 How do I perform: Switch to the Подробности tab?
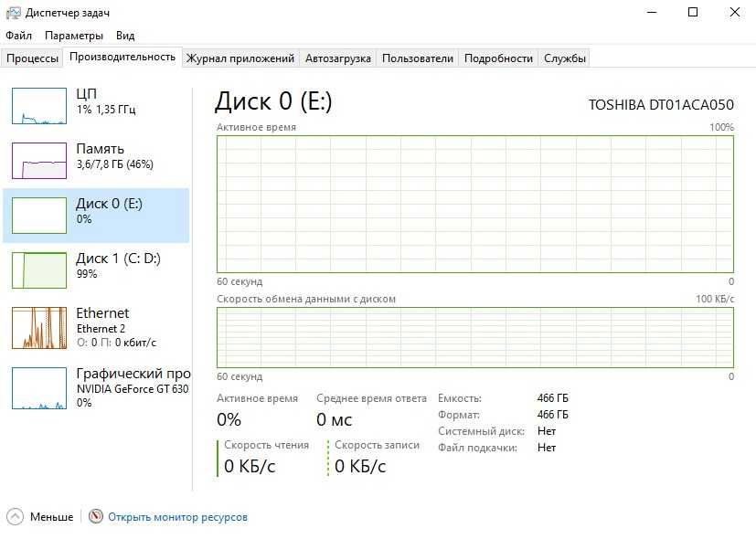(498, 58)
